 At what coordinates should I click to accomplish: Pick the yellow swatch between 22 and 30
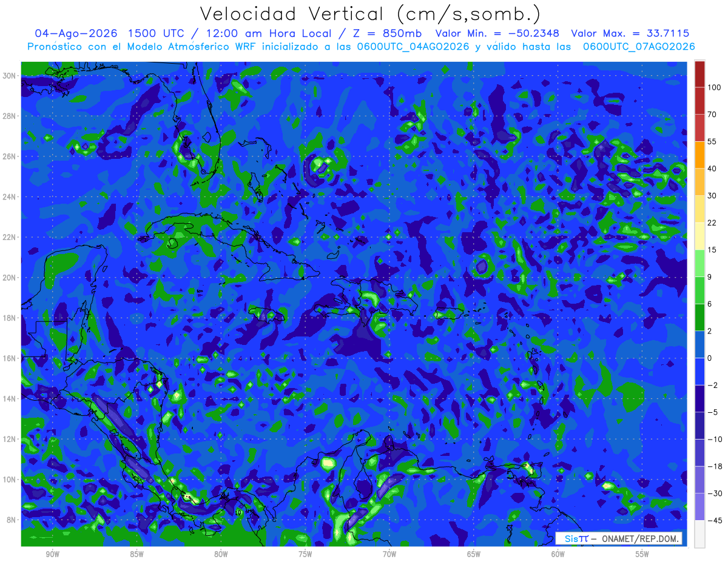699,209
